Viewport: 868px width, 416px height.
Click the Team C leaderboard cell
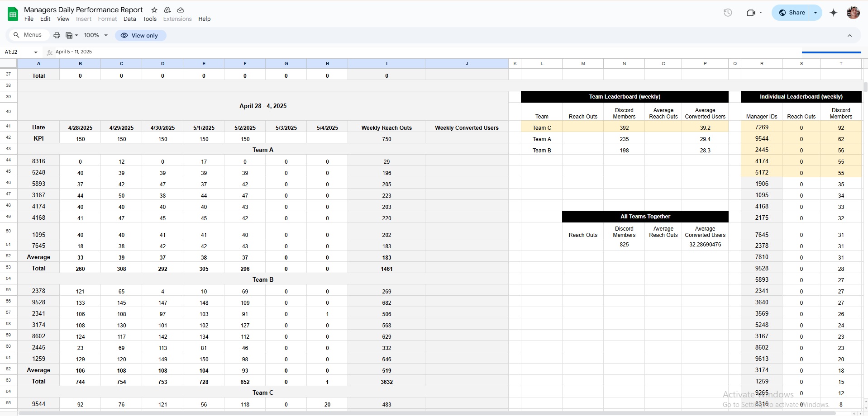[542, 128]
